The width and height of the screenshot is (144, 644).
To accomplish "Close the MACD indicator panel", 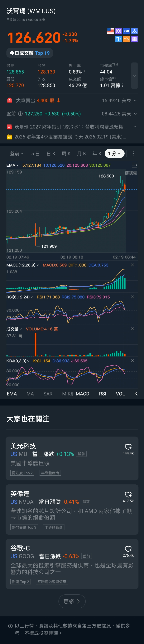I will [x=132, y=265].
